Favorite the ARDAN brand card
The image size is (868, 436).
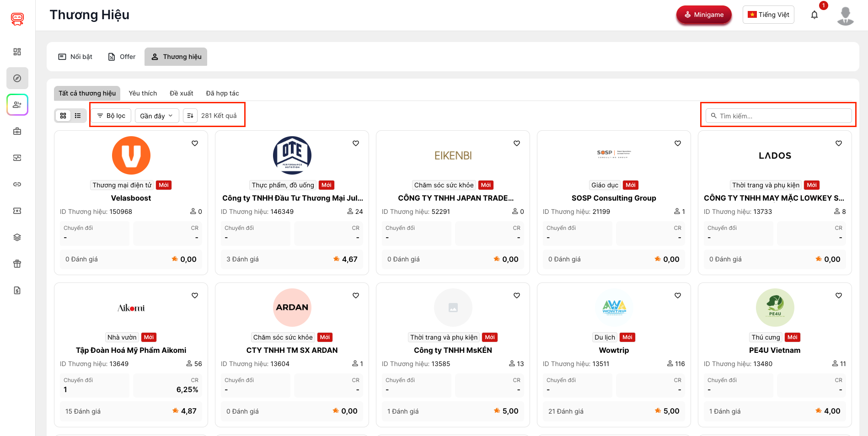click(x=356, y=295)
